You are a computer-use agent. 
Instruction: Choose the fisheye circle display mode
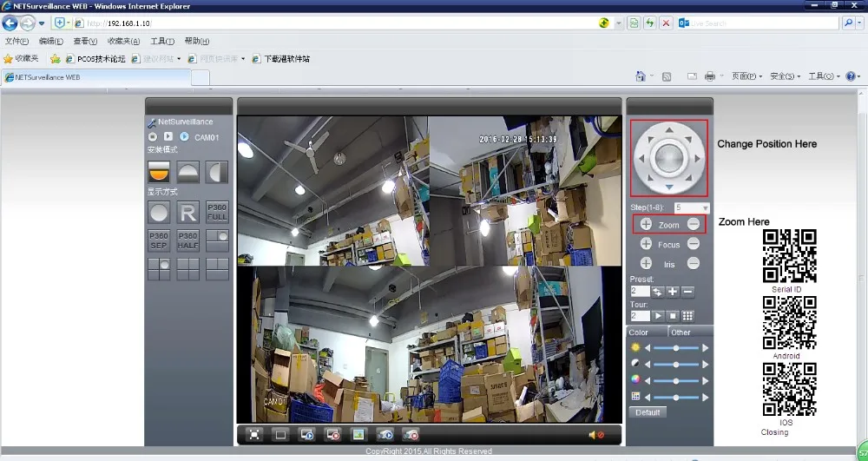(x=159, y=213)
